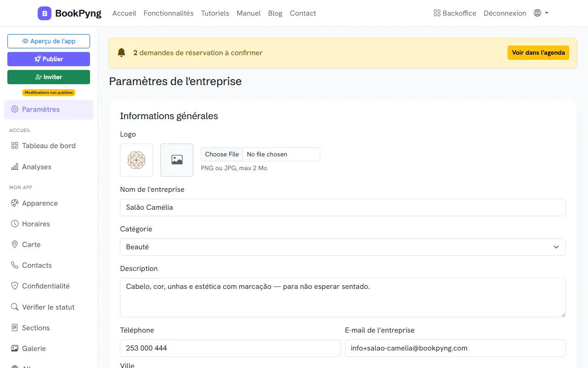
Task: Navigate to Contact in top menu
Action: coord(303,13)
